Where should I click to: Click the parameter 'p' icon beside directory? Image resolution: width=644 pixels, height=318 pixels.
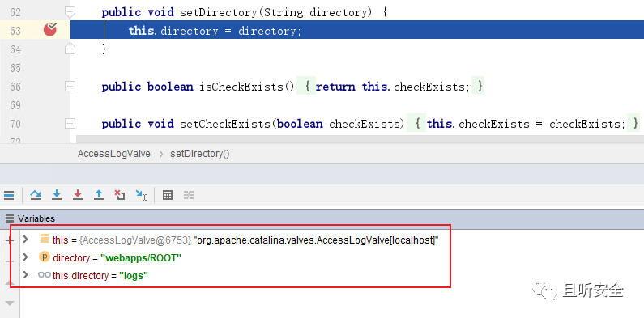(44, 257)
